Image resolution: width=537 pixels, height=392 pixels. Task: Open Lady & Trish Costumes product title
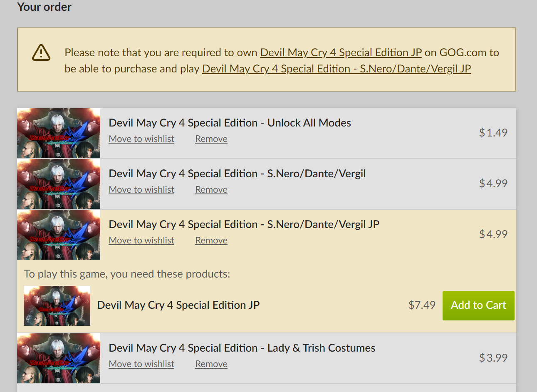242,348
